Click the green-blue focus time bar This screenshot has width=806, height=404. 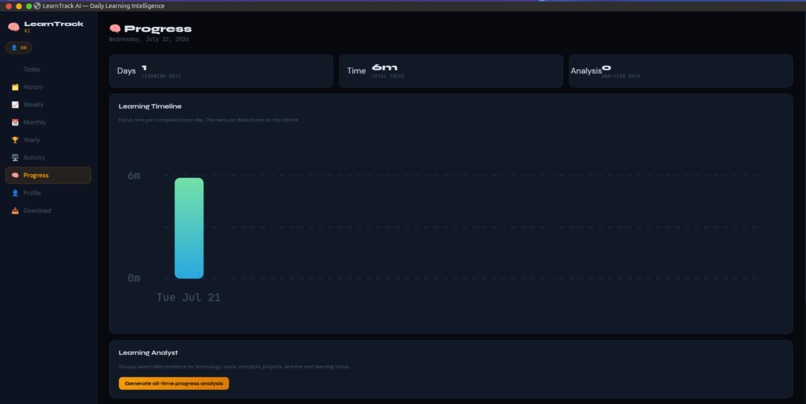tap(189, 228)
